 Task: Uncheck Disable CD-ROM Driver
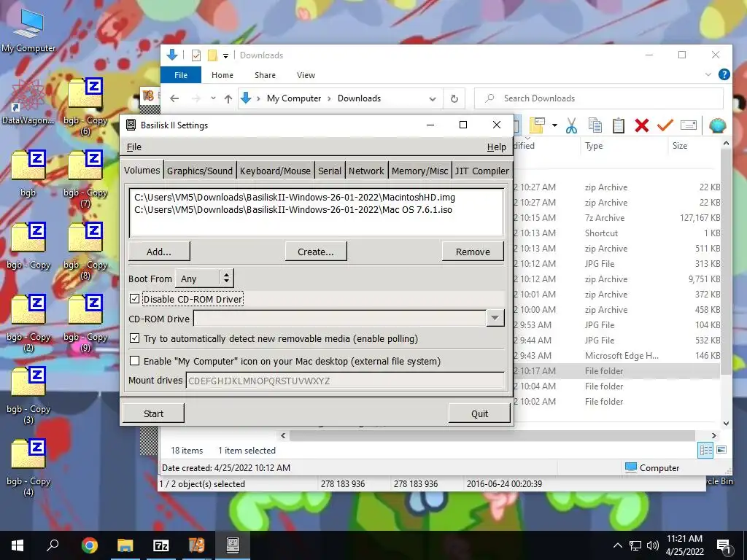click(134, 298)
